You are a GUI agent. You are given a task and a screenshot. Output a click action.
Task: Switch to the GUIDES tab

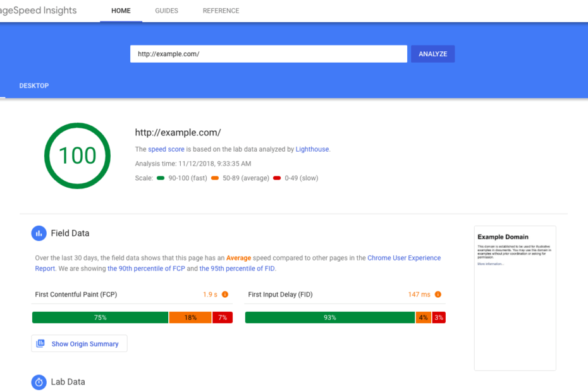[166, 10]
